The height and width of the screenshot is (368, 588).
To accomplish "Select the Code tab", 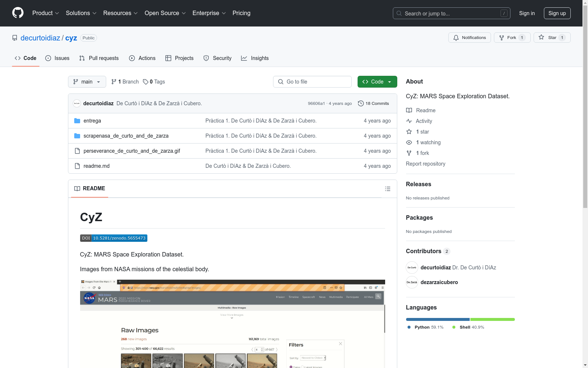I will tap(26, 58).
